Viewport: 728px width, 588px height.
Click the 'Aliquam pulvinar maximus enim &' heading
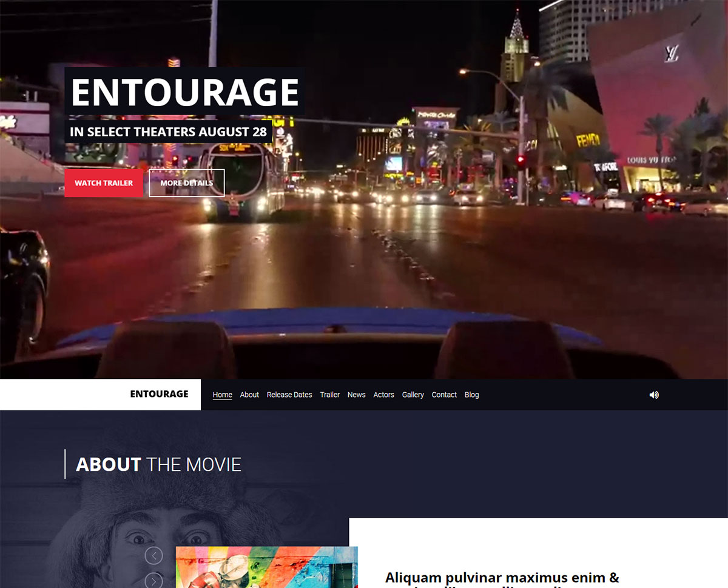pos(502,578)
